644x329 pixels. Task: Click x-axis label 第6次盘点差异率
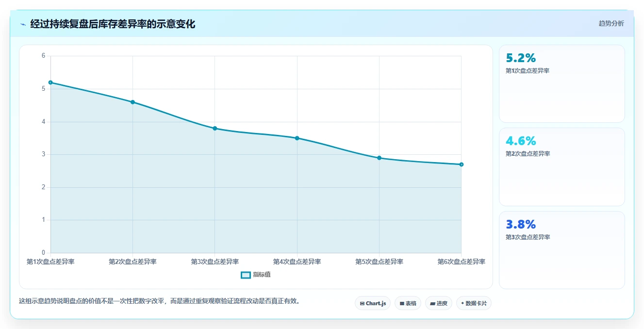click(461, 262)
